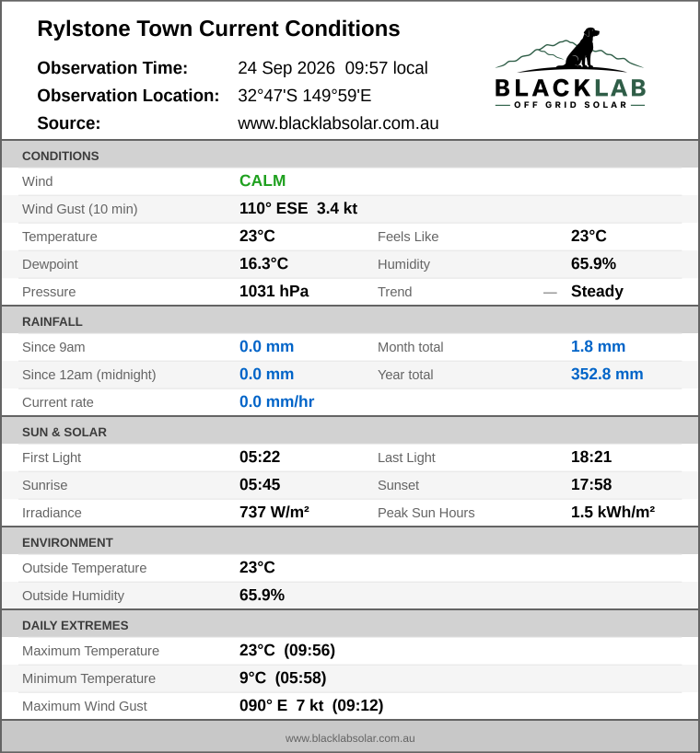Open the www.blacklabsolar.com.au source link in header
The height and width of the screenshot is (753, 700).
point(338,123)
